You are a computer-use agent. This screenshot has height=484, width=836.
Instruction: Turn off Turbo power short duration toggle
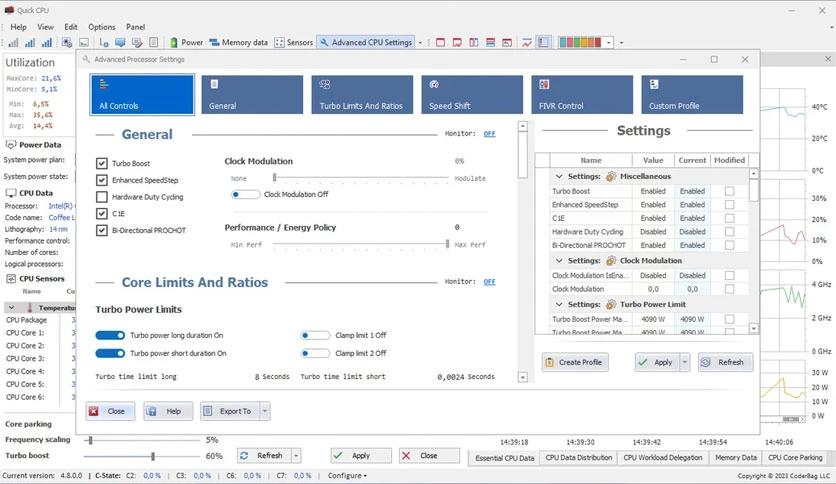tap(110, 353)
